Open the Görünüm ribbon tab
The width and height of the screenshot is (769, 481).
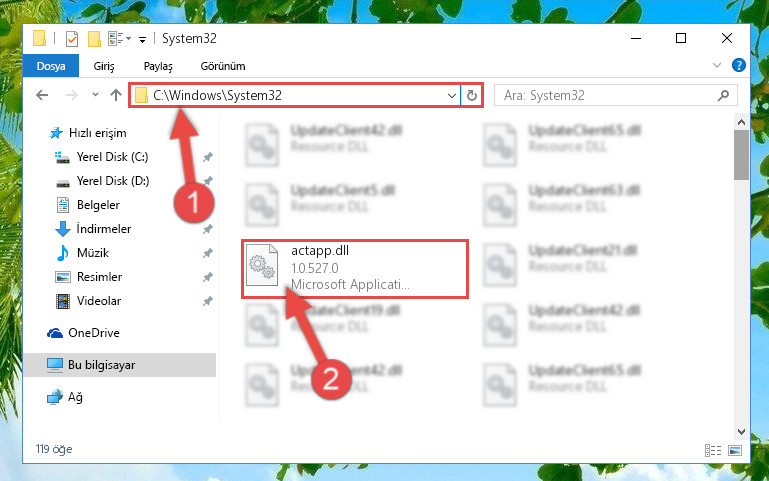[x=223, y=66]
